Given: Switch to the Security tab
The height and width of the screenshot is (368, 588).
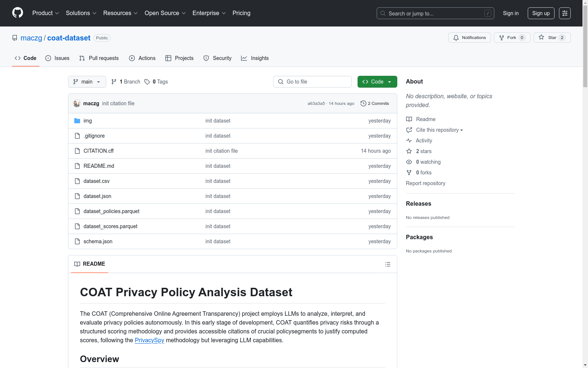Looking at the screenshot, I should (x=218, y=58).
